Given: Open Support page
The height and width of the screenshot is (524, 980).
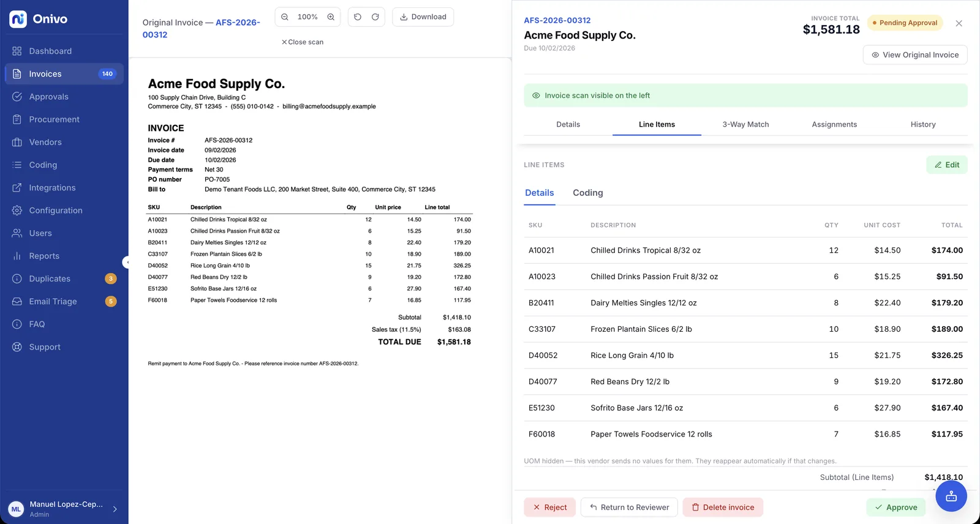Looking at the screenshot, I should (64, 346).
